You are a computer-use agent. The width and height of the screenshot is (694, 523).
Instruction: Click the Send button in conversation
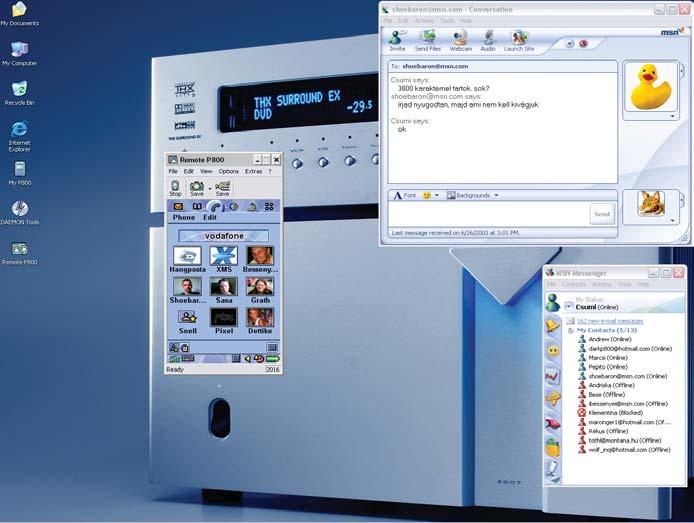[602, 214]
